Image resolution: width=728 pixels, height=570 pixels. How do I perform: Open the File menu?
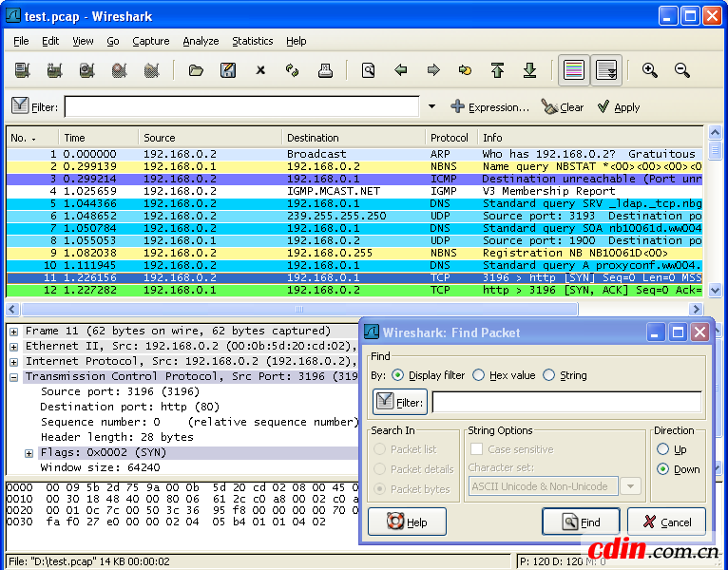point(21,41)
